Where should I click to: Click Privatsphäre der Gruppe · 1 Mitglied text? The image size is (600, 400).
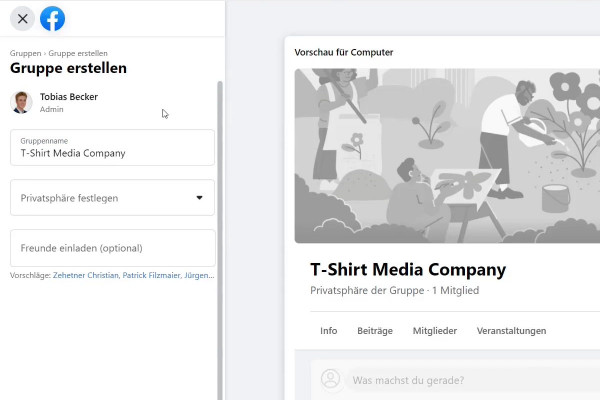[x=395, y=291]
